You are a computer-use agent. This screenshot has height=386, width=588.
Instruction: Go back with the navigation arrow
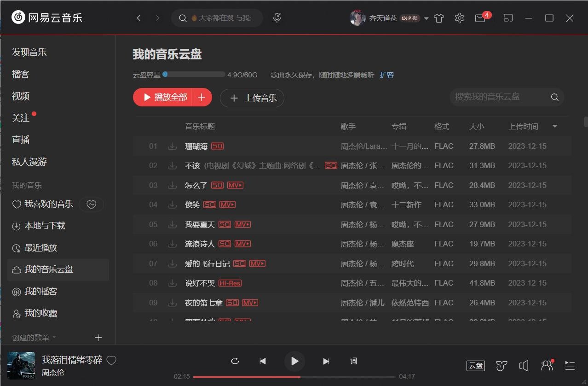(138, 18)
